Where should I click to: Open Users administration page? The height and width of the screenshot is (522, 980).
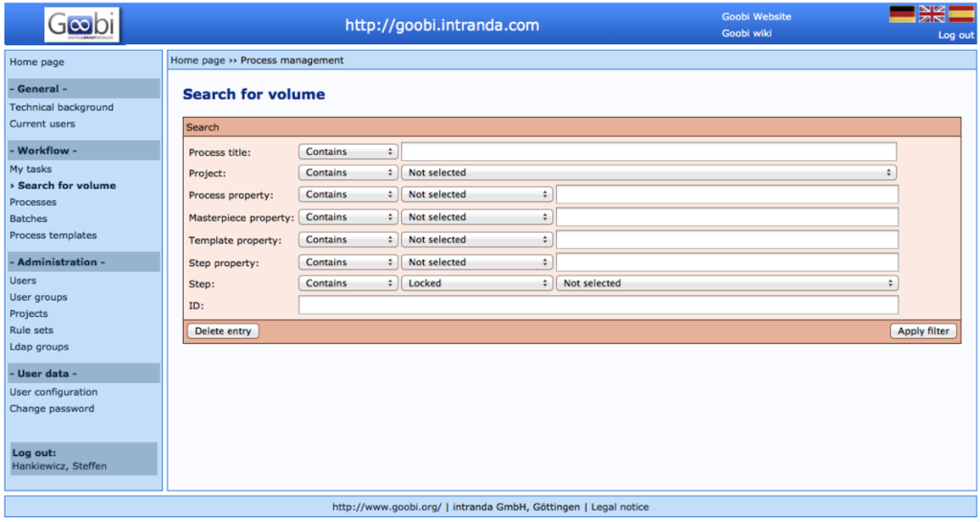click(23, 281)
